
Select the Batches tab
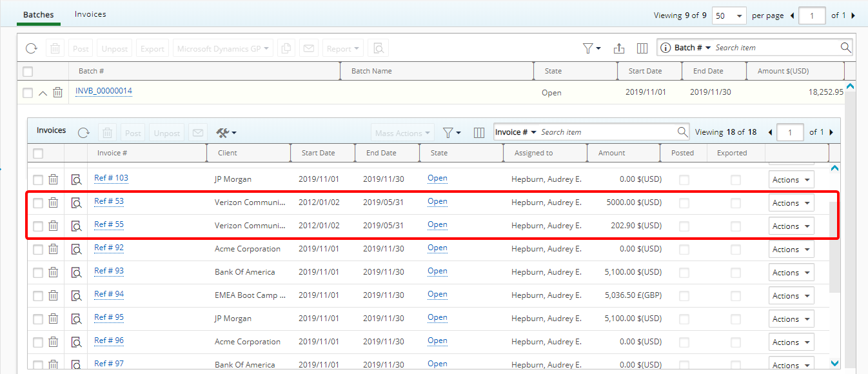click(x=39, y=14)
